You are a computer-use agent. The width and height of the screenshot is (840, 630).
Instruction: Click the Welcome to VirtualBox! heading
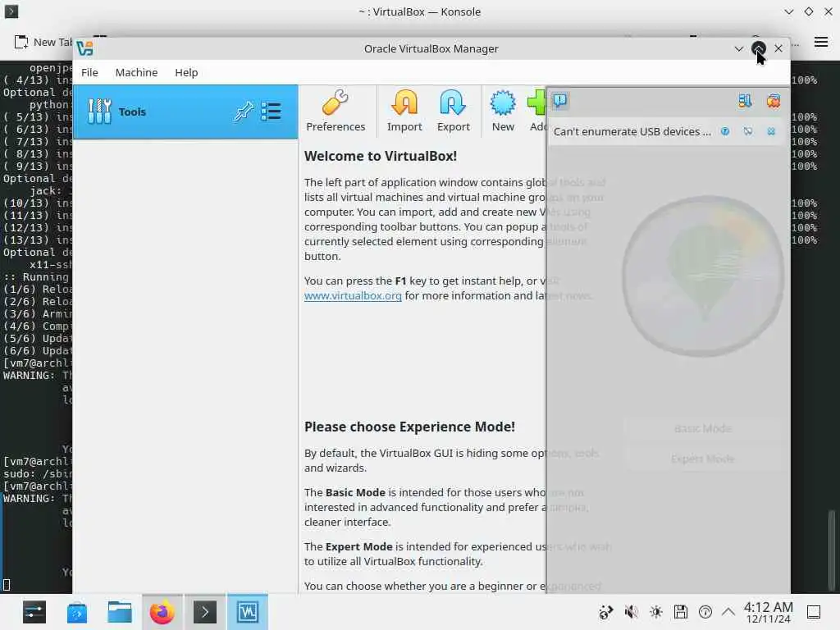point(381,156)
